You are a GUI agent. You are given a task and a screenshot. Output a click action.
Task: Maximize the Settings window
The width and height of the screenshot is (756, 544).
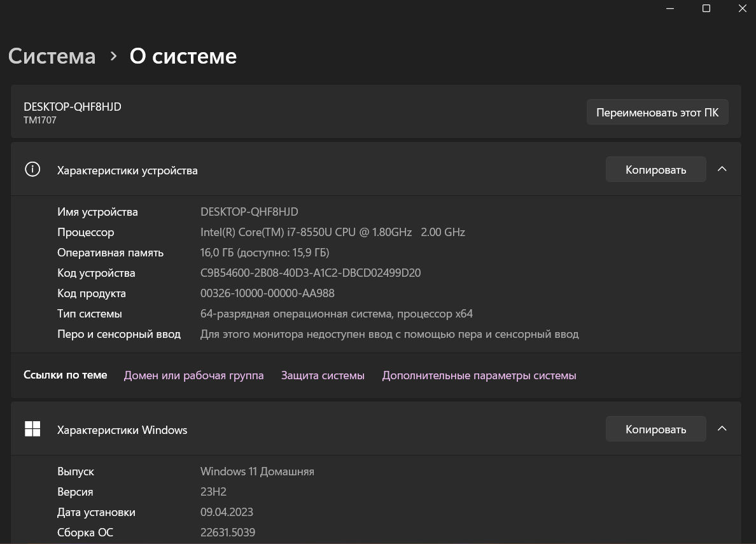(706, 8)
